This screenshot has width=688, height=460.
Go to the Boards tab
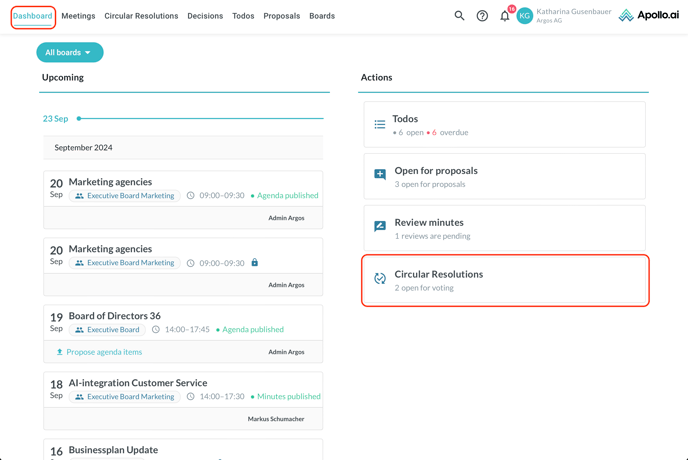point(322,16)
